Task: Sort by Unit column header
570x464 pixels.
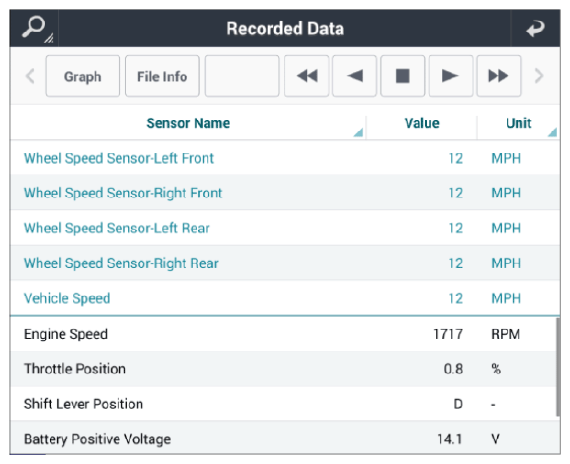Action: pos(518,123)
